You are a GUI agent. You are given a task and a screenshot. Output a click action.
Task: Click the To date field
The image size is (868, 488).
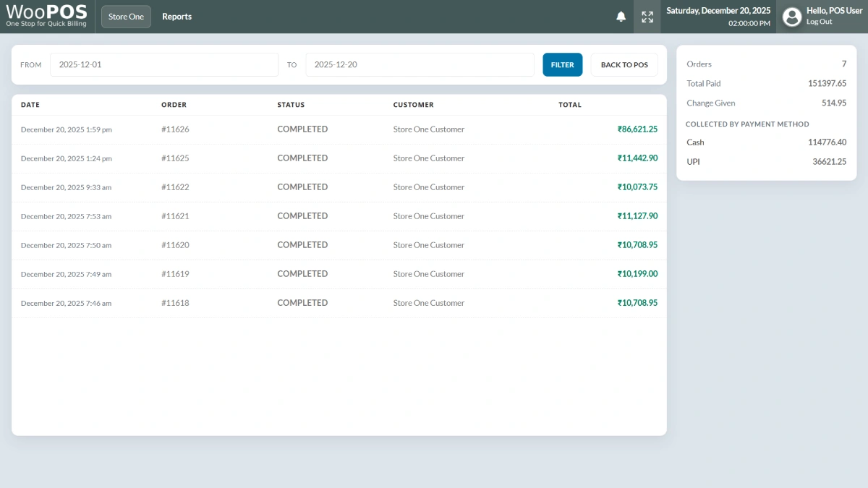tap(420, 65)
